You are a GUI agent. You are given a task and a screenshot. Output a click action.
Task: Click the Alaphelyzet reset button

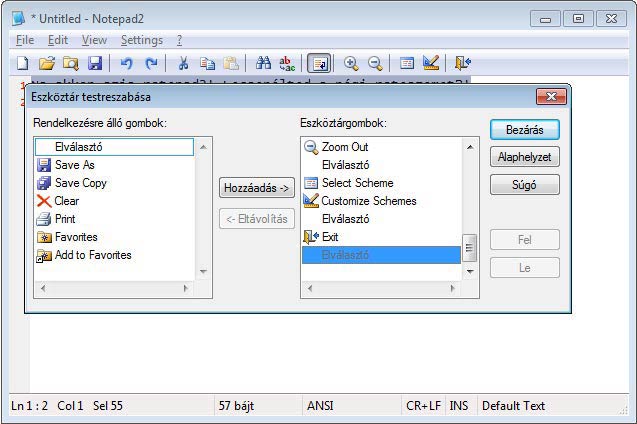(x=524, y=157)
